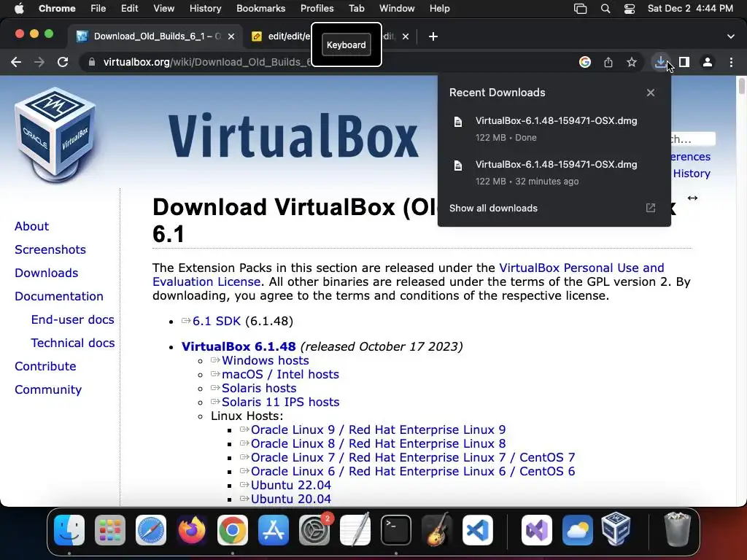Launch Visual Studio Code from the dock
Screen dimensions: 747x560
477,530
